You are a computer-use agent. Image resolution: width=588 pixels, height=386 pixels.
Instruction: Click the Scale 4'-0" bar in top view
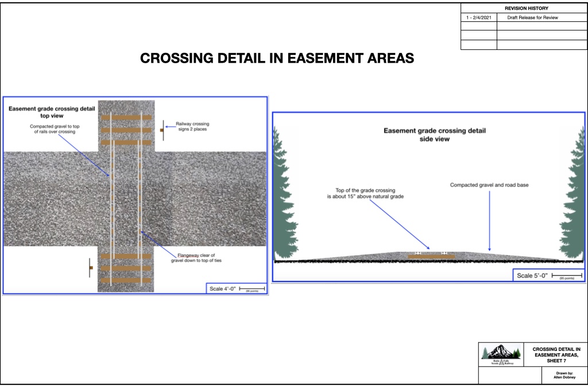252,288
